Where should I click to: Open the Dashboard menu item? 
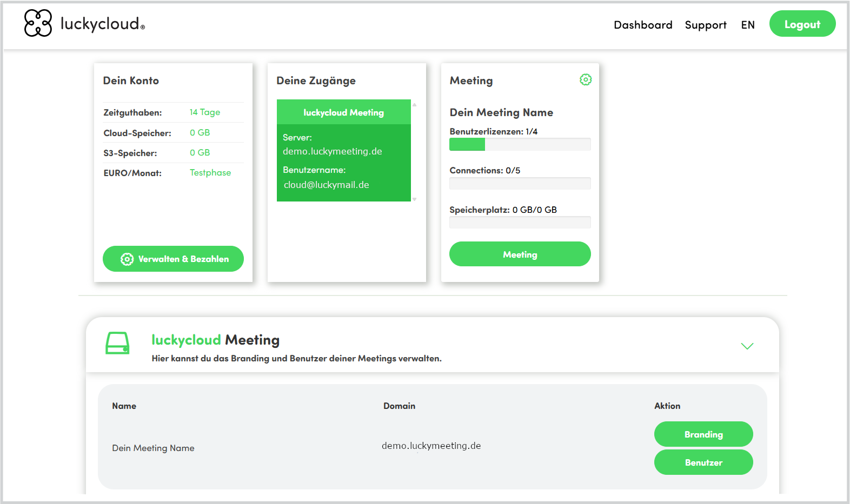point(643,25)
